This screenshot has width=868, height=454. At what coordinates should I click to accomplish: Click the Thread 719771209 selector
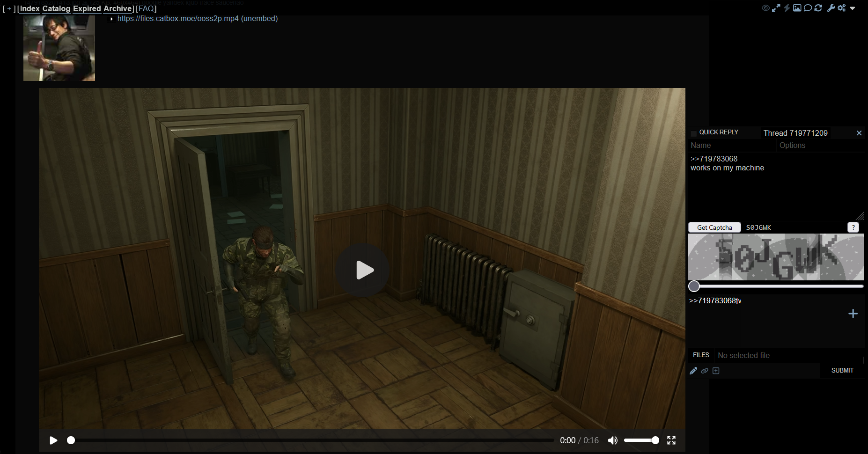[795, 133]
